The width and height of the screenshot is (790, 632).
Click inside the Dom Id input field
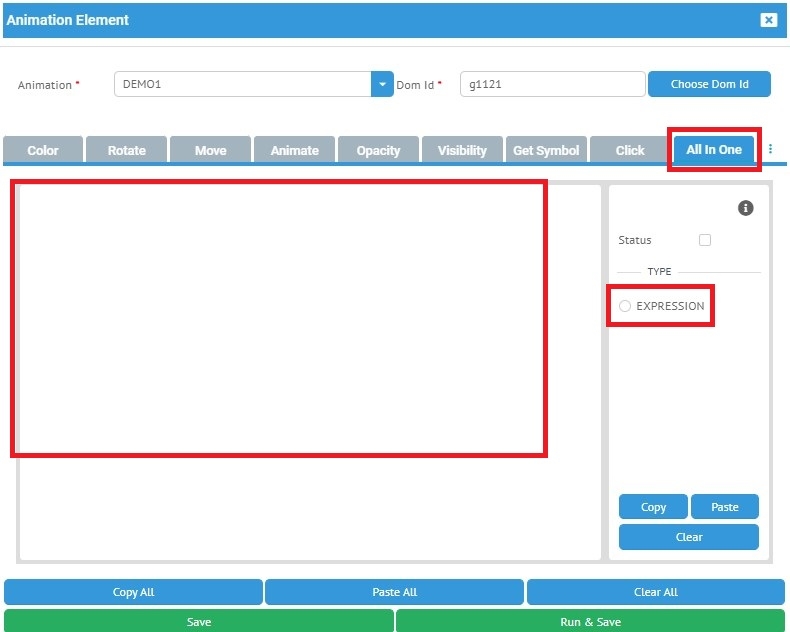pyautogui.click(x=552, y=85)
